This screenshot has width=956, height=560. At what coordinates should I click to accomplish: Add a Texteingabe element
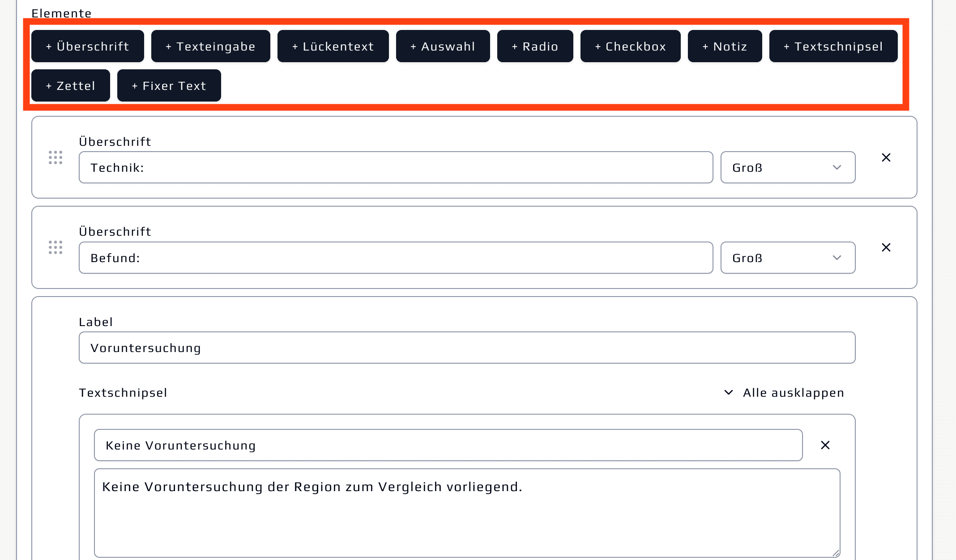pyautogui.click(x=210, y=47)
